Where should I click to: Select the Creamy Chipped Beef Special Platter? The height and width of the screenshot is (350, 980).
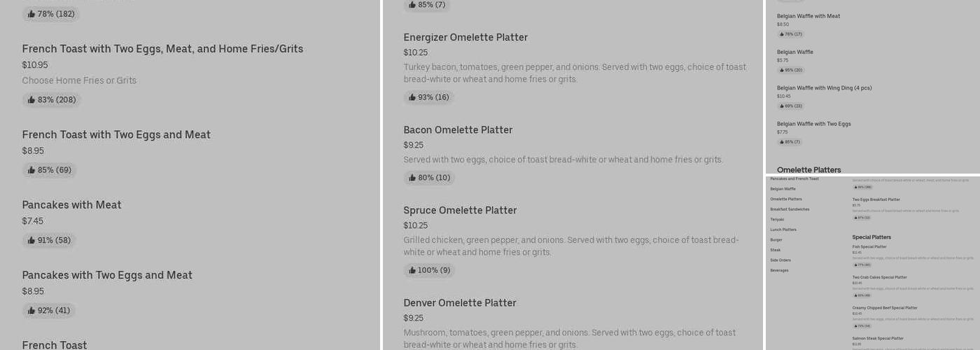point(885,308)
